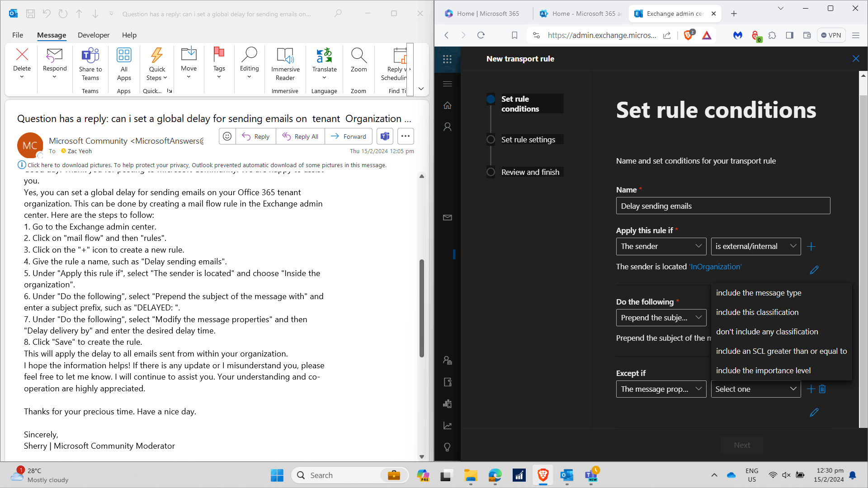Screen dimensions: 868x488
Task: Open Outlook from the Windows taskbar
Action: (x=566, y=475)
